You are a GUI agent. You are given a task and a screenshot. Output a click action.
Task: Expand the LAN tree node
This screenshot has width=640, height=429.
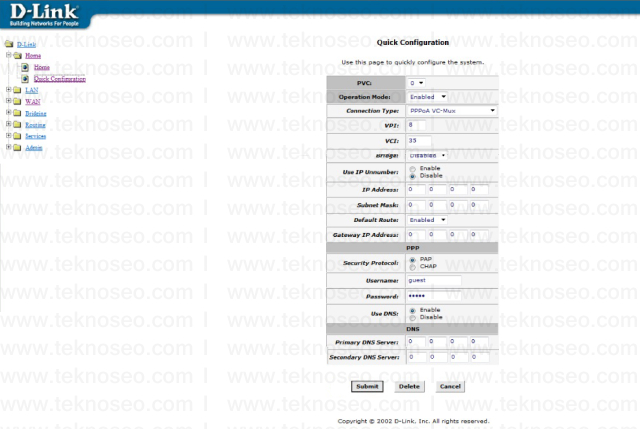8,89
